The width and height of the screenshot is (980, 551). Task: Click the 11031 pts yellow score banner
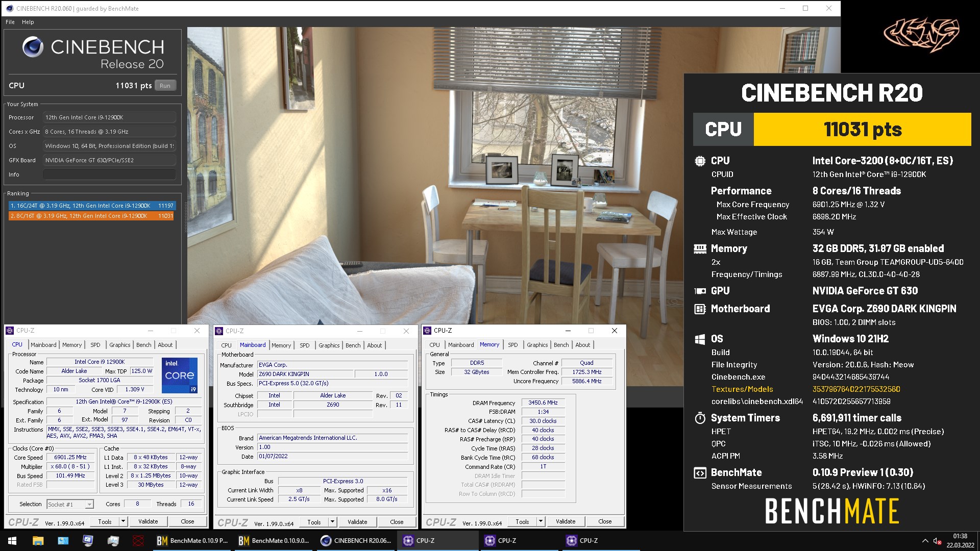[x=862, y=130]
